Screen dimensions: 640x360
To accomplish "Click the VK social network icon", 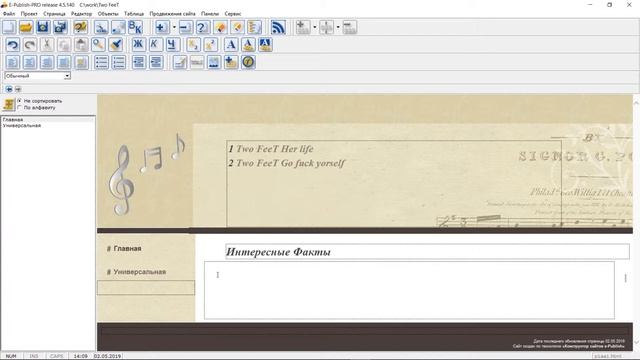I will coord(135,27).
